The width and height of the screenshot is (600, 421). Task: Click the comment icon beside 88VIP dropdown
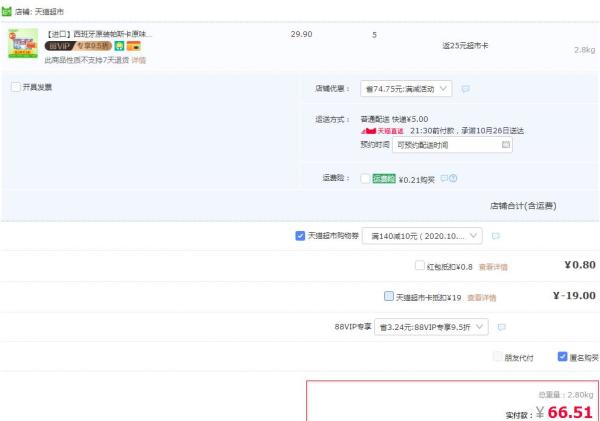501,327
